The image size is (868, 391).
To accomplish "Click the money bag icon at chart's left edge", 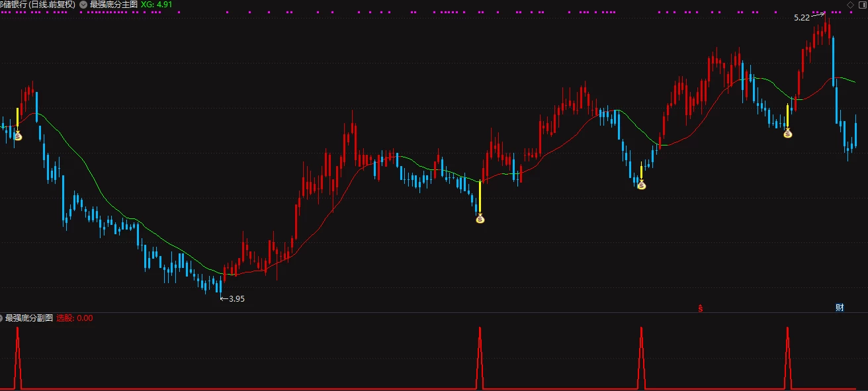I will pyautogui.click(x=18, y=136).
